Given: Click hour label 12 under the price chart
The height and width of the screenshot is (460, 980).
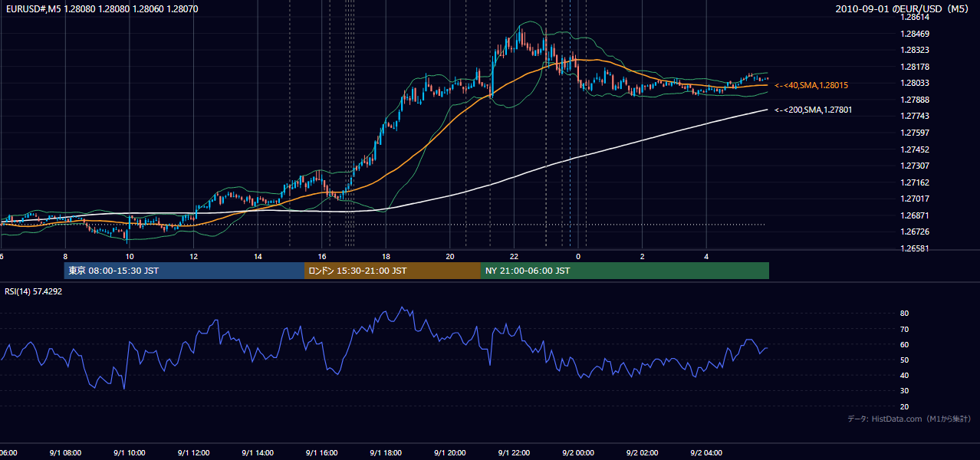Looking at the screenshot, I should [x=193, y=256].
